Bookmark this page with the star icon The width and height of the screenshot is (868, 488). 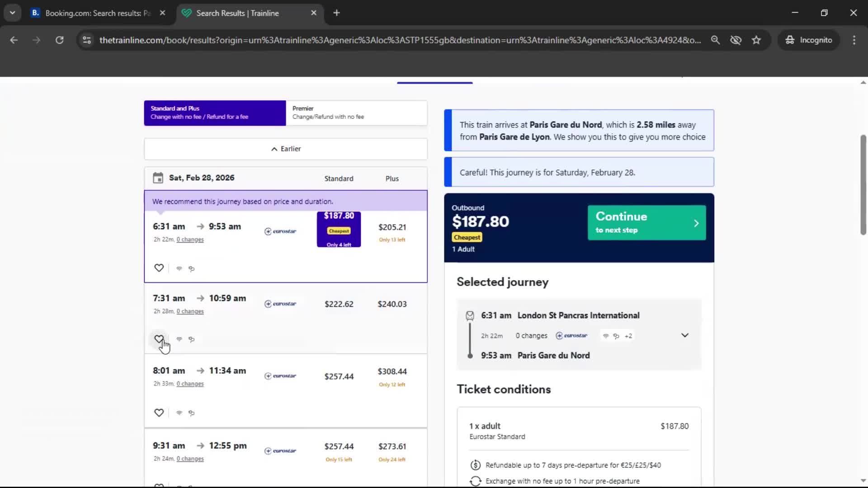[x=756, y=40]
